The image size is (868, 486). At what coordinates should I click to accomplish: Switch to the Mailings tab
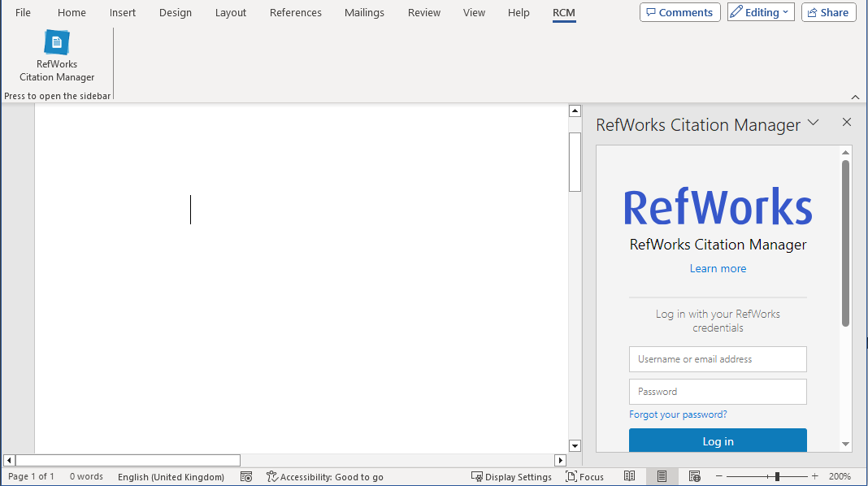click(364, 12)
